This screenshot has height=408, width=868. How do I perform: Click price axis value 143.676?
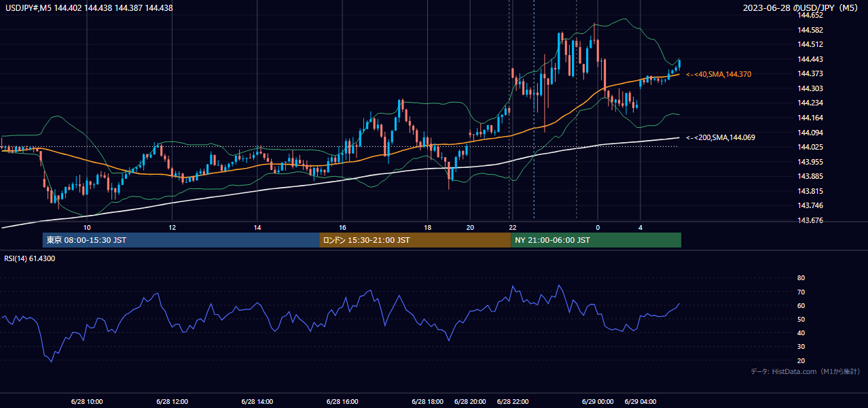coord(810,220)
